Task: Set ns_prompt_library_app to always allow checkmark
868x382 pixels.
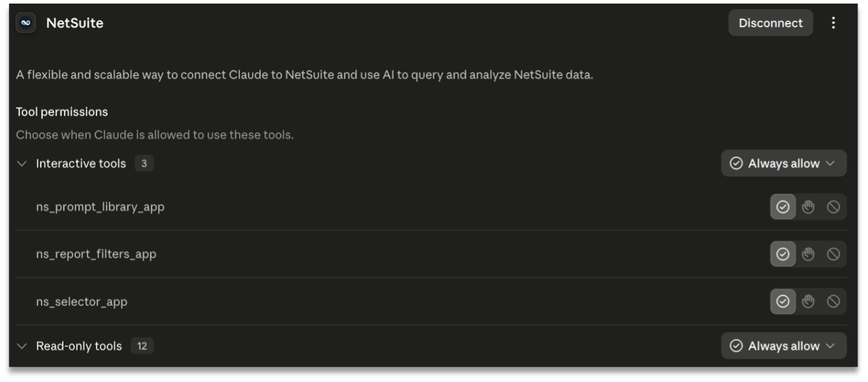Action: (x=783, y=207)
